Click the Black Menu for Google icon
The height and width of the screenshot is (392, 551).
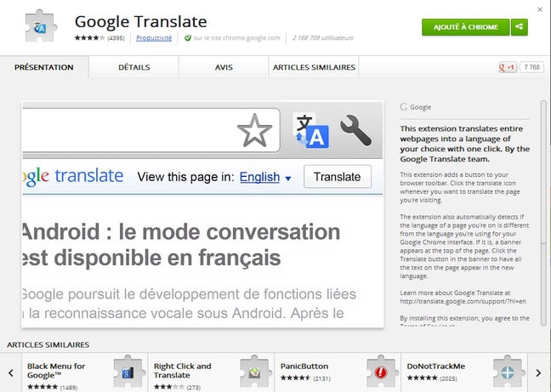(128, 372)
